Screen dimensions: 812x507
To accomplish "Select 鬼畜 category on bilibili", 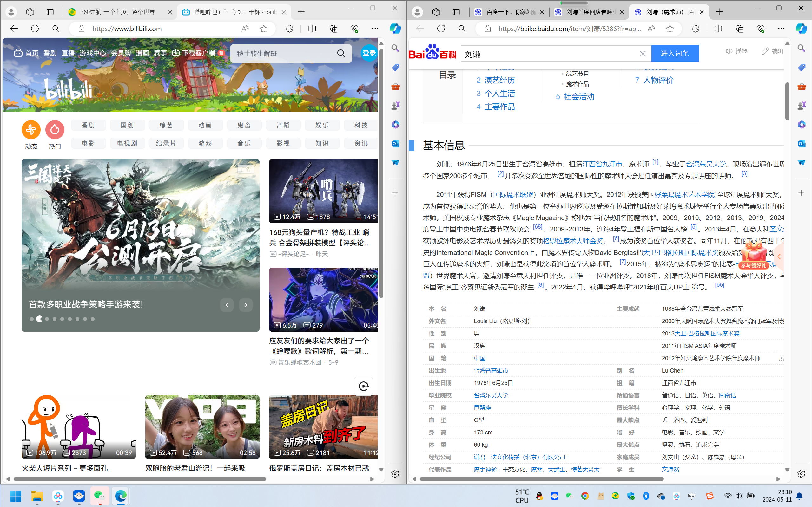I will [x=244, y=125].
